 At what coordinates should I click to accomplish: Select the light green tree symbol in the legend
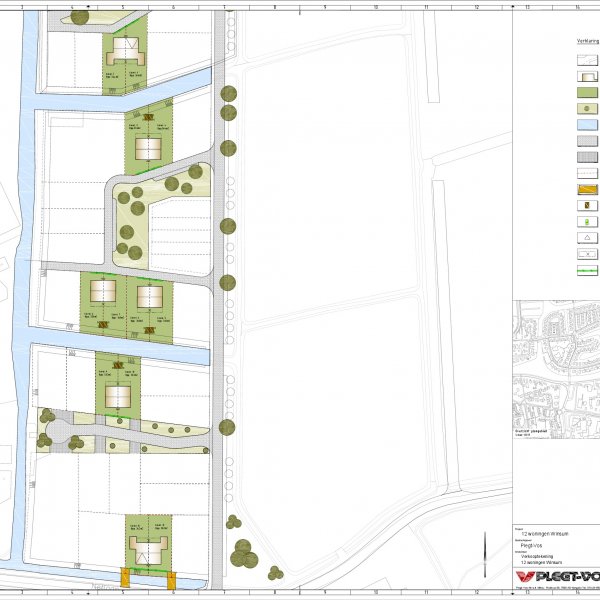(587, 109)
